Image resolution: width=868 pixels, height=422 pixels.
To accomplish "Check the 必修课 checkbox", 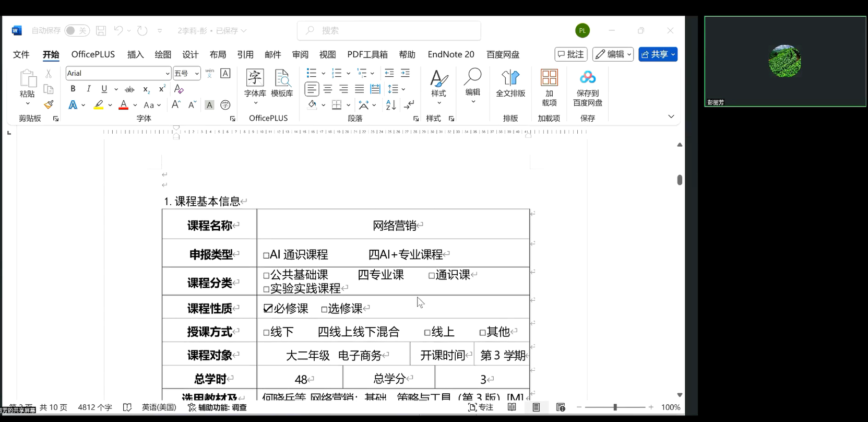I will click(268, 309).
